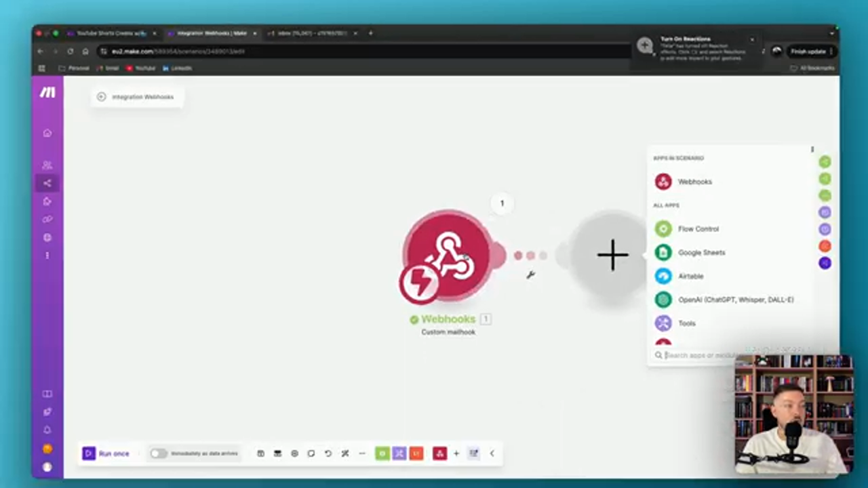Click the auto-align magic wand icon

[345, 453]
